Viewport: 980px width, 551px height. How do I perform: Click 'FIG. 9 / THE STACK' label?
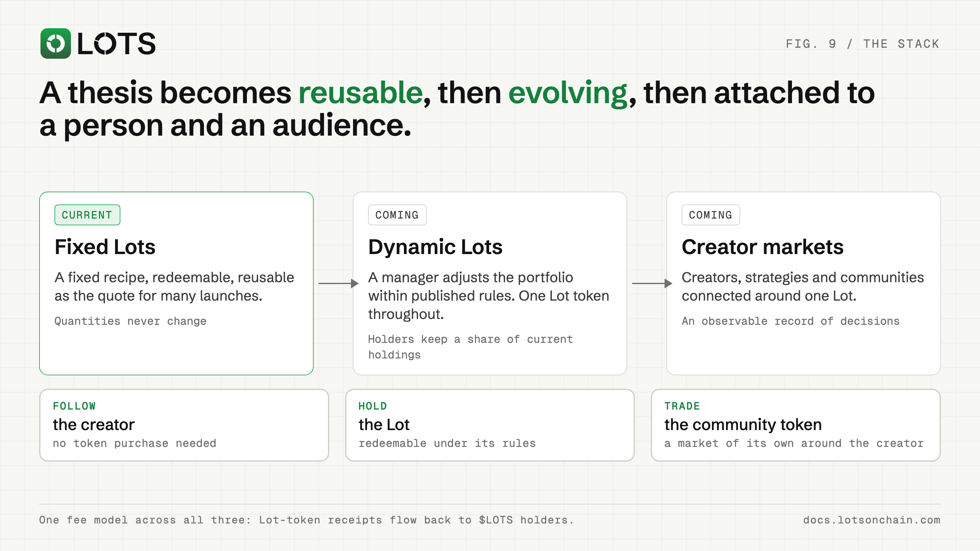coord(862,44)
